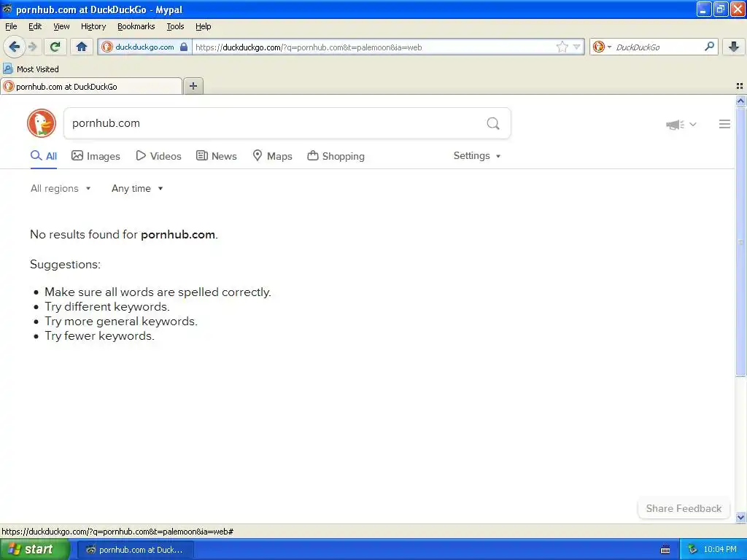Click the tab groups icon at right

click(740, 86)
